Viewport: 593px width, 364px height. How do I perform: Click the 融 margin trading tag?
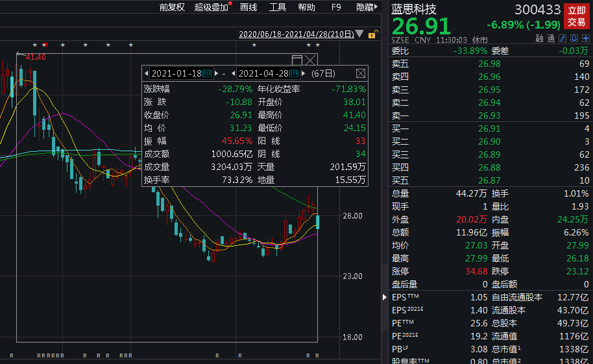(539, 38)
